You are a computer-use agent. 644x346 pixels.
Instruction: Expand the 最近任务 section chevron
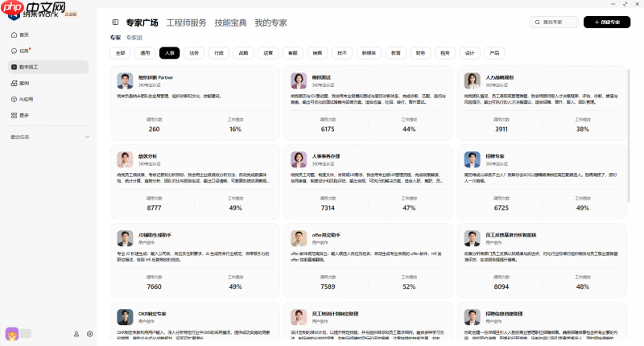[x=87, y=137]
